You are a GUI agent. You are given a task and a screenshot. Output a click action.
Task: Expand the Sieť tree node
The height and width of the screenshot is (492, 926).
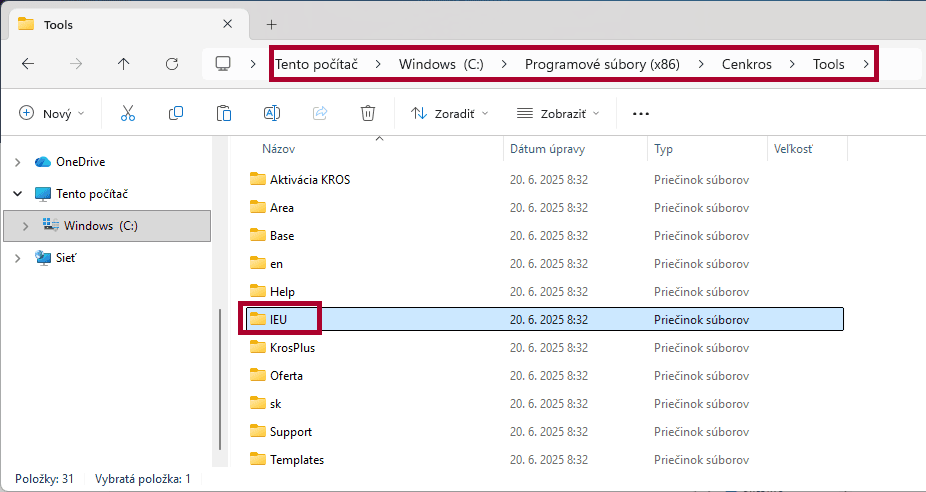coord(17,258)
